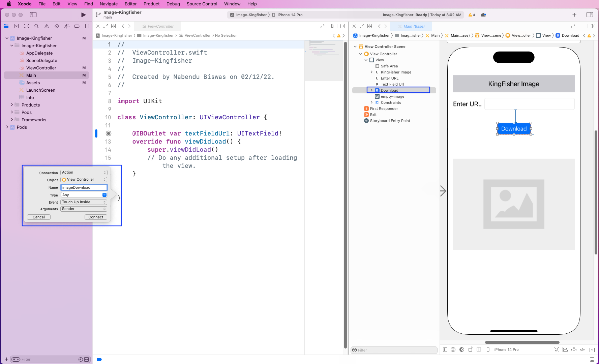Select the Image-Kingfisher scheme
Image resolution: width=599 pixels, height=364 pixels.
(248, 15)
